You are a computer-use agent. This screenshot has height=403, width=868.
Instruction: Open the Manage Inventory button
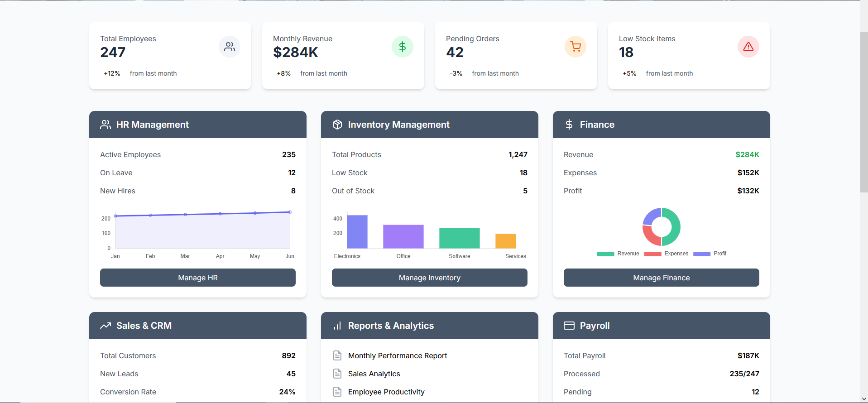point(430,278)
